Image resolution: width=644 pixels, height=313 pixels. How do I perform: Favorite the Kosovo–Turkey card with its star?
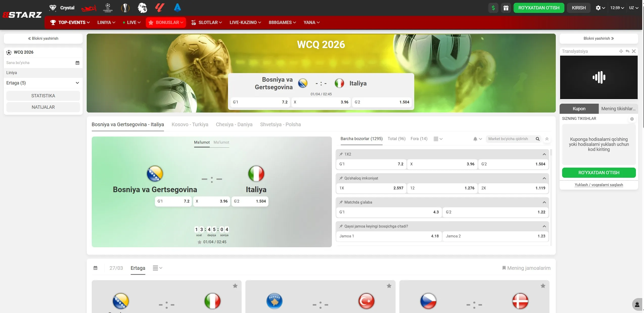389,286
